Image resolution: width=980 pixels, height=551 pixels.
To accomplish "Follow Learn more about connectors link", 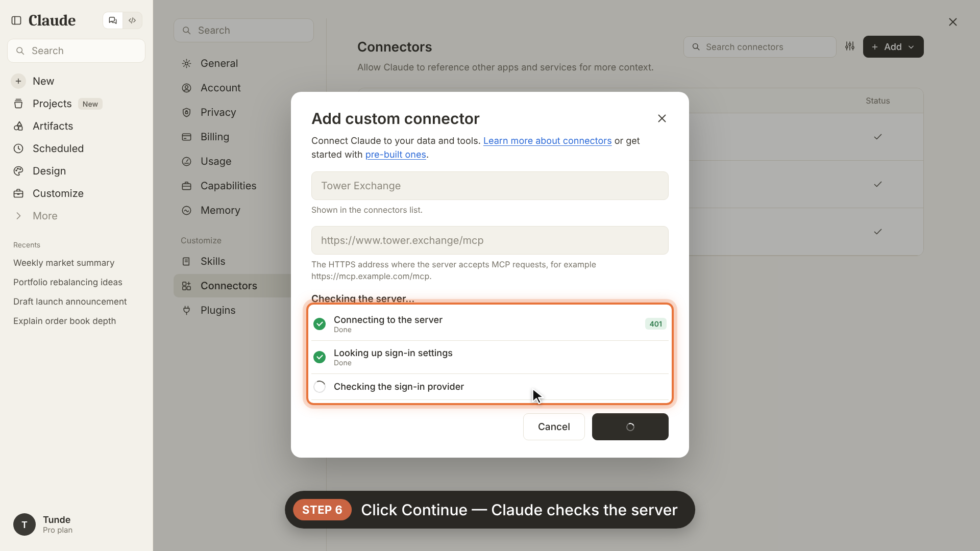I will (547, 141).
